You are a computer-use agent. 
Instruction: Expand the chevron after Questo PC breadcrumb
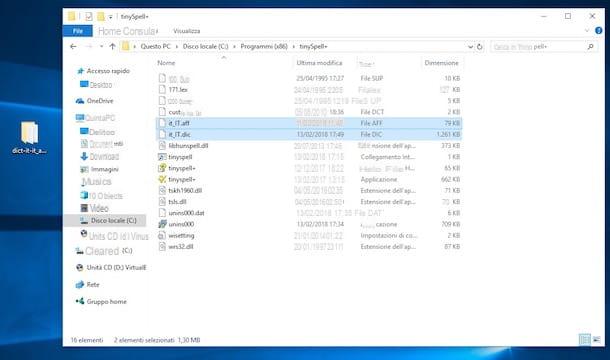[177, 46]
